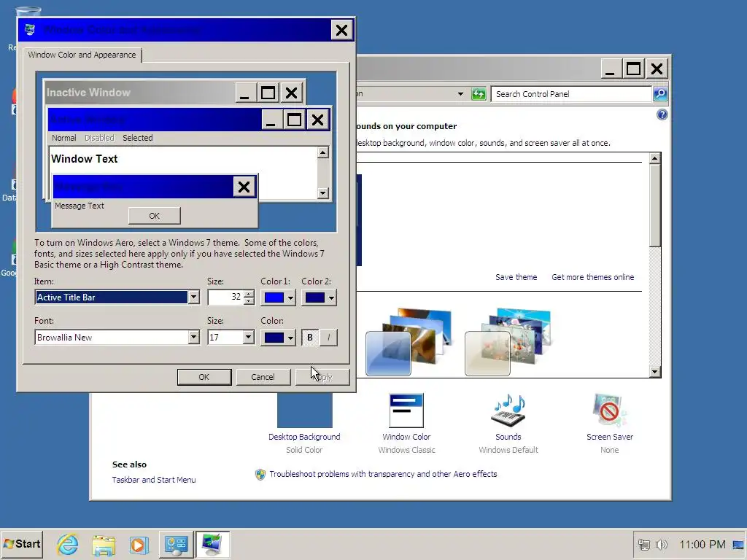Decrease Item size with spinner down arrow
The height and width of the screenshot is (560, 747).
[249, 301]
